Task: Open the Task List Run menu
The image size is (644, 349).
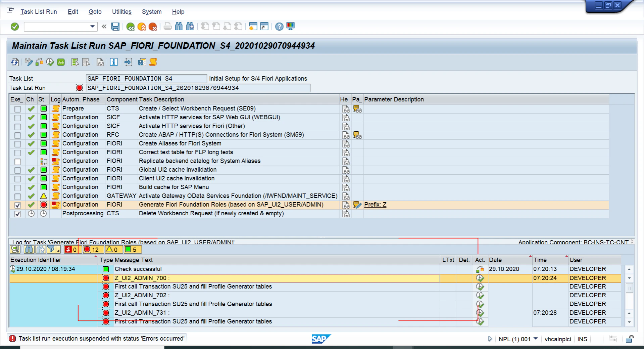Action: pos(39,12)
